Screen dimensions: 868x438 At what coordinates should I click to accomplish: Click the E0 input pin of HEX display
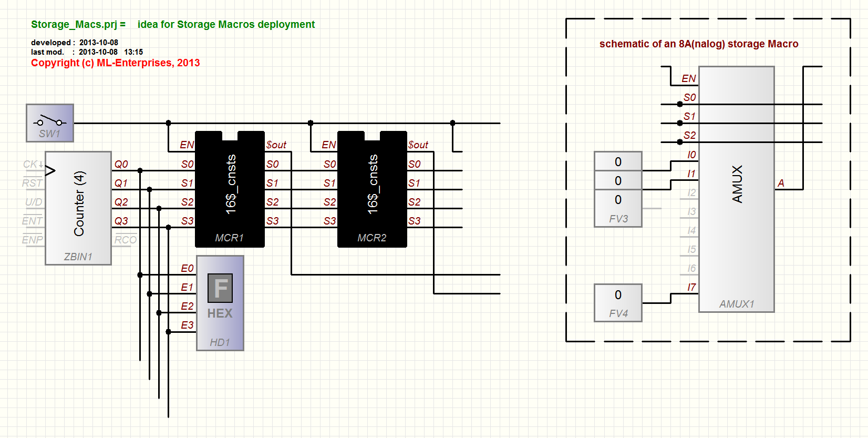(187, 269)
